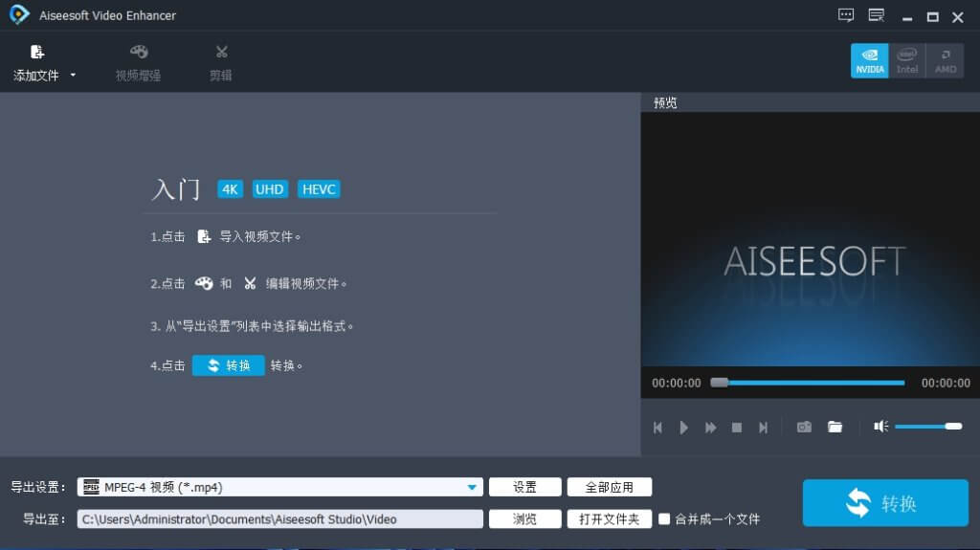
Task: Click the Clip scissors icon in toolbar
Action: point(222,53)
